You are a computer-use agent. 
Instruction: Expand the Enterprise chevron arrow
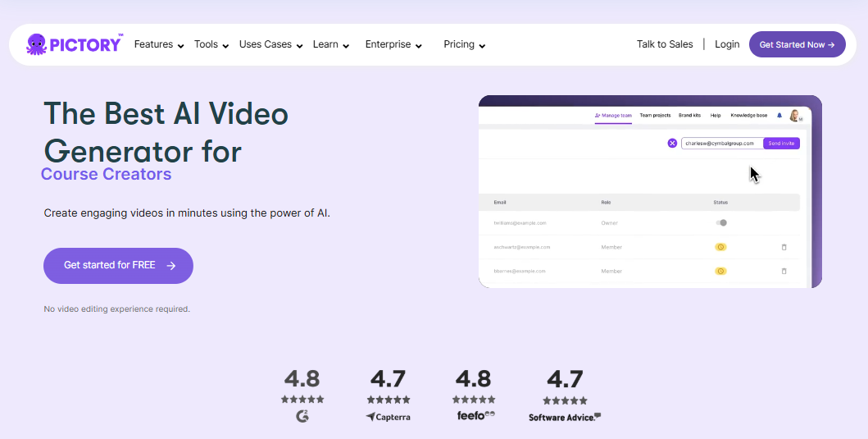coord(419,46)
